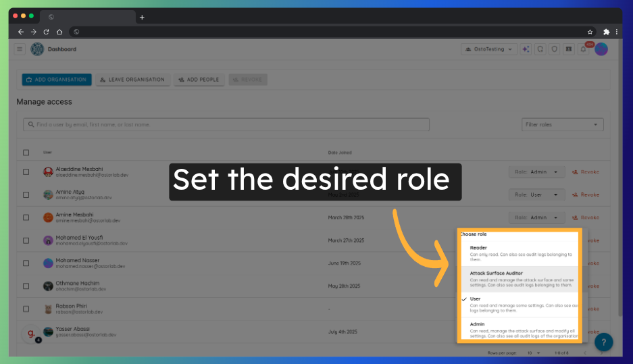Viewport: 633px width, 364px height.
Task: Choose the Reader role option
Action: (519, 251)
